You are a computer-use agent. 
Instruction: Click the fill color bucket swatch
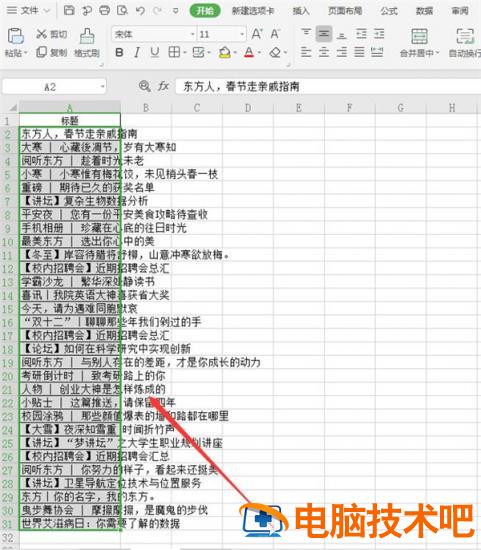225,53
